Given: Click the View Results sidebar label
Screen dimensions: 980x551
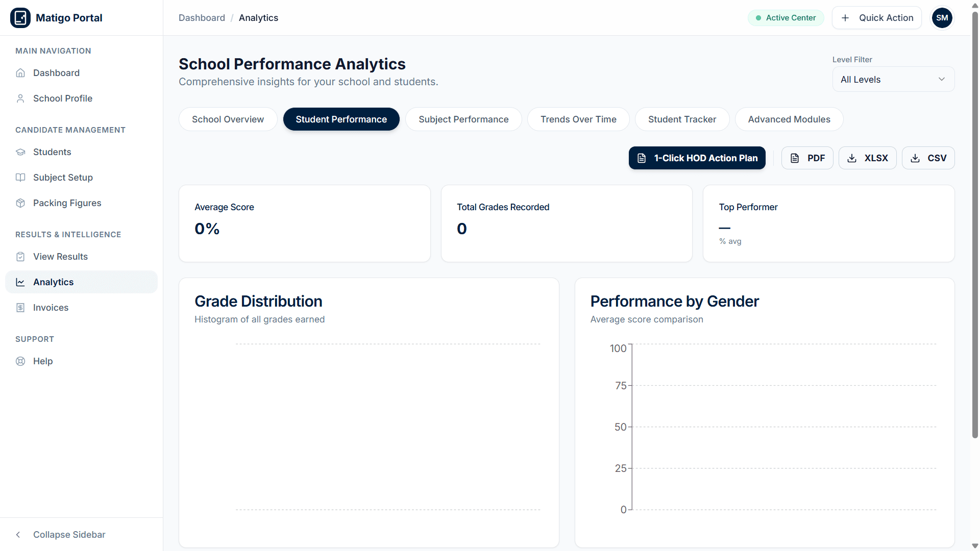Looking at the screenshot, I should tap(60, 257).
